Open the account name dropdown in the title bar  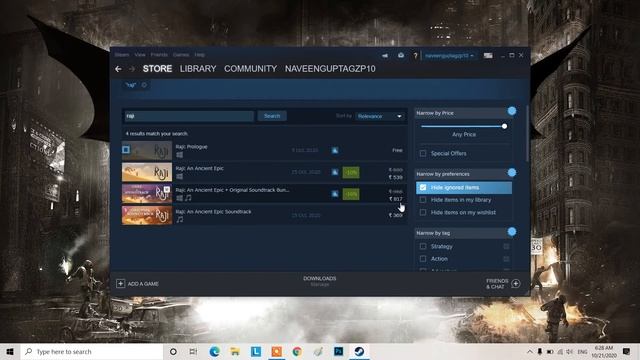449,56
